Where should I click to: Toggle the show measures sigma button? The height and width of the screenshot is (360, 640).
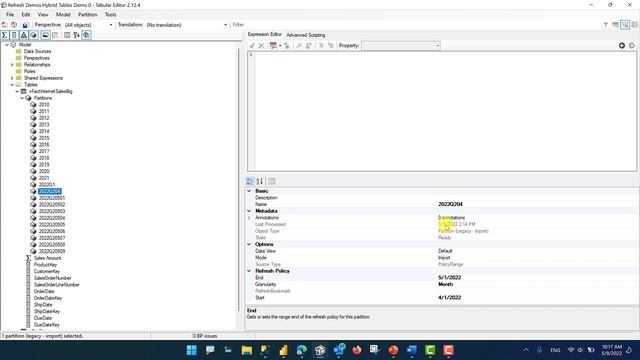pos(4,35)
